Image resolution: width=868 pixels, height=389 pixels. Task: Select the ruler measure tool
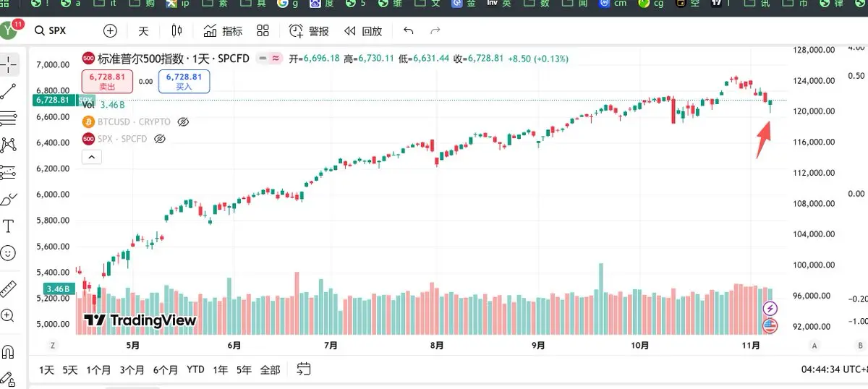[9, 288]
